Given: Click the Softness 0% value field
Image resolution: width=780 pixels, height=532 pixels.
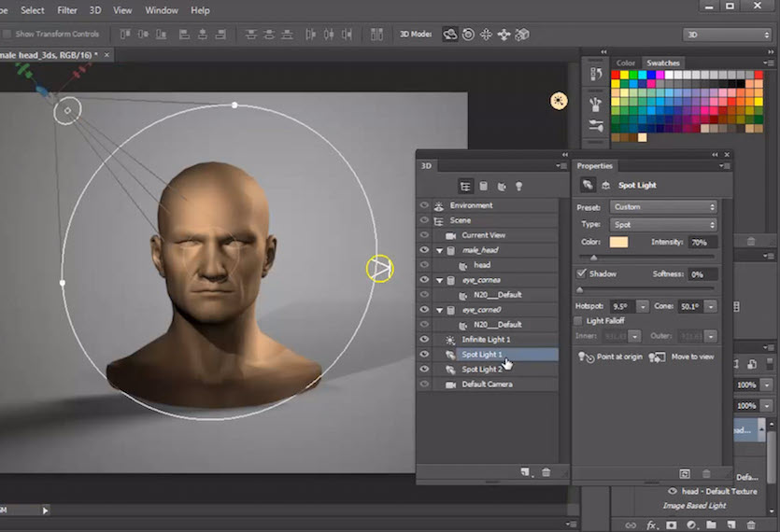Looking at the screenshot, I should point(702,274).
